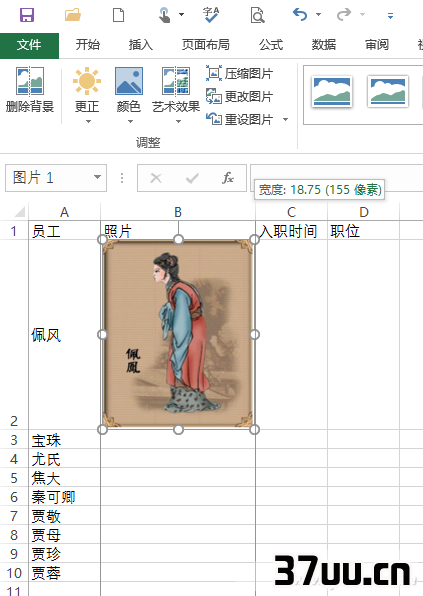Image resolution: width=423 pixels, height=596 pixels.
Task: Open the 文件 tab
Action: [29, 45]
